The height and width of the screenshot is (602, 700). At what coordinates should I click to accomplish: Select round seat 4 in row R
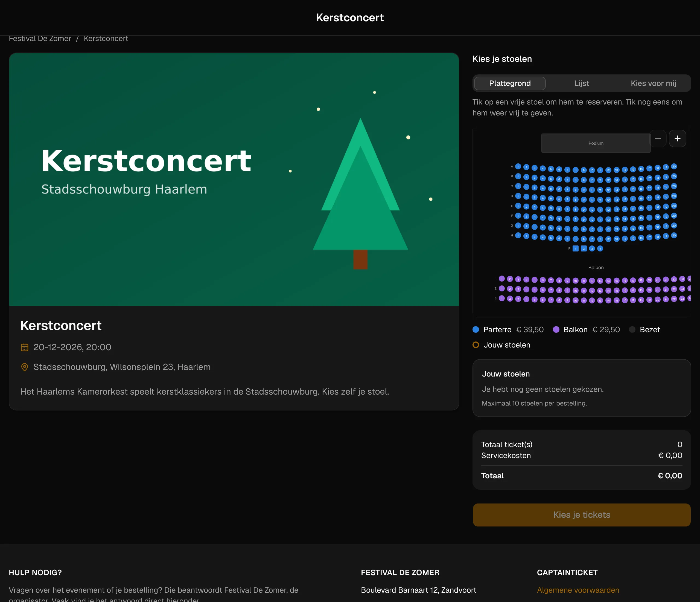(x=600, y=248)
